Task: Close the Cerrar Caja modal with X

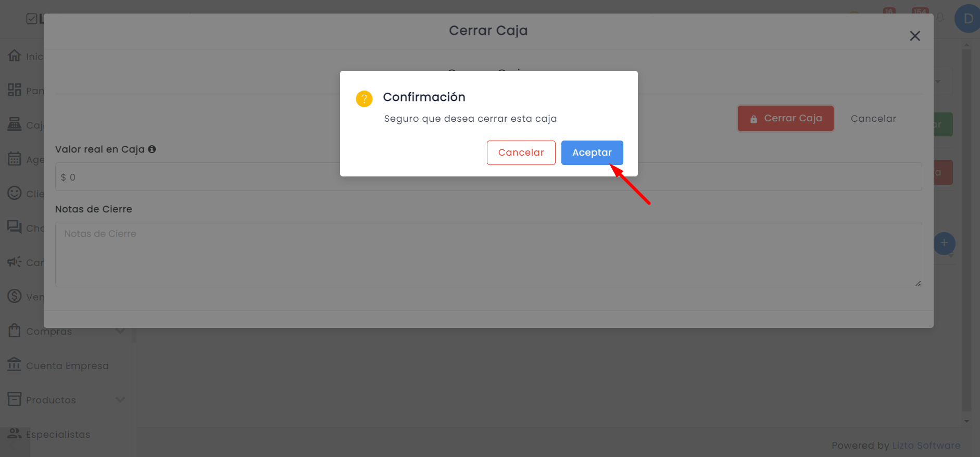Action: [x=915, y=36]
